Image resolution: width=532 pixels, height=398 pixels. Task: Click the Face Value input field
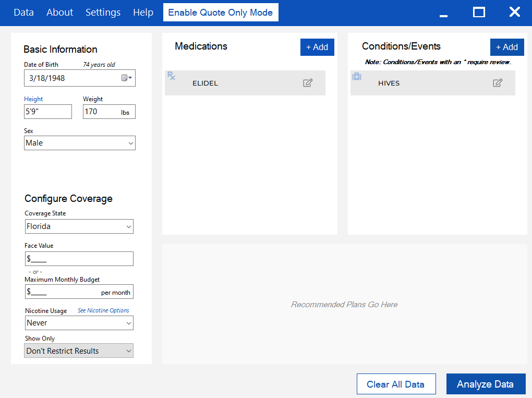click(79, 259)
